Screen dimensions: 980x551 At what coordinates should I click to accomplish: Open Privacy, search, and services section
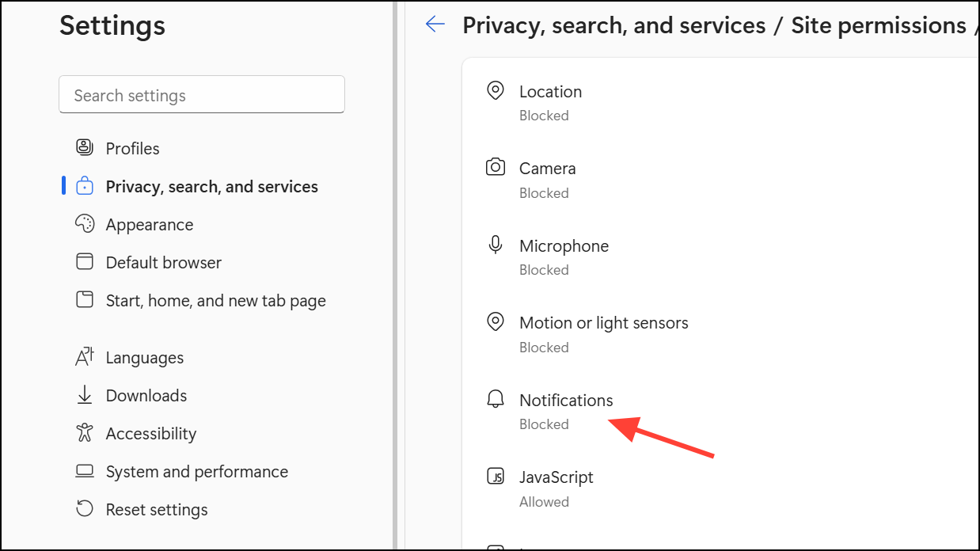[211, 187]
